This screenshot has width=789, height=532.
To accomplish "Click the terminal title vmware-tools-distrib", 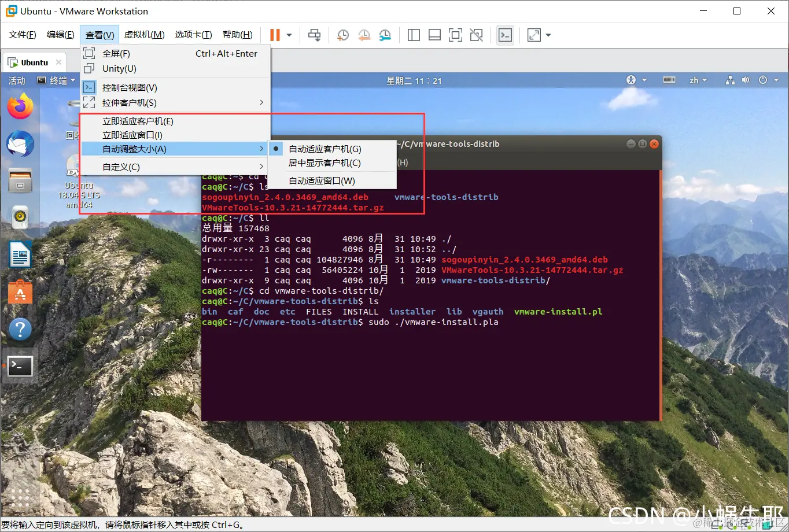I will click(x=449, y=143).
